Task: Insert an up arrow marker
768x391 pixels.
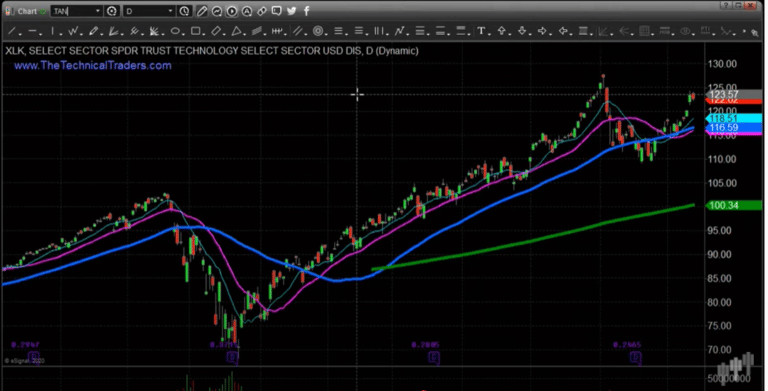Action: coord(502,31)
